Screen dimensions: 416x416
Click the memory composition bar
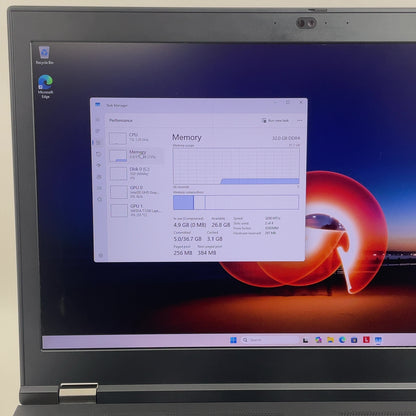pos(236,202)
